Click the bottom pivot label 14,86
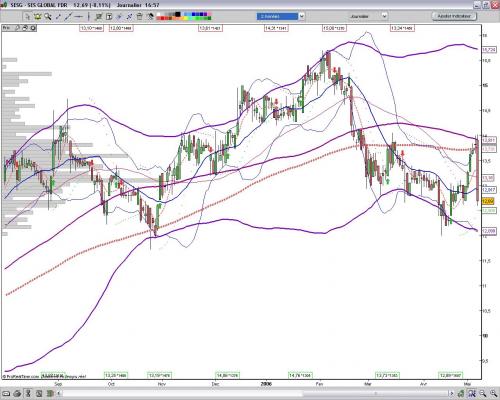 click(228, 375)
